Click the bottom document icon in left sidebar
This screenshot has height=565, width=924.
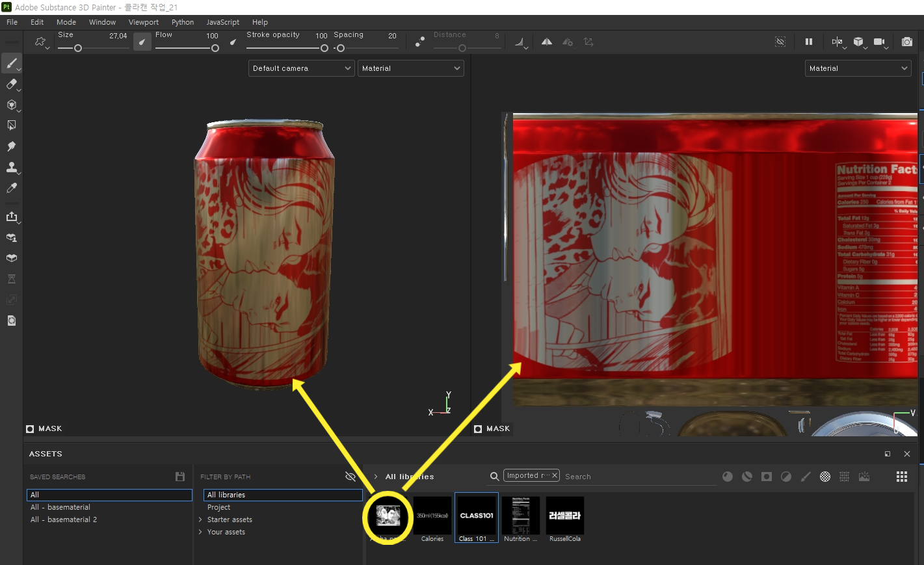pyautogui.click(x=11, y=321)
